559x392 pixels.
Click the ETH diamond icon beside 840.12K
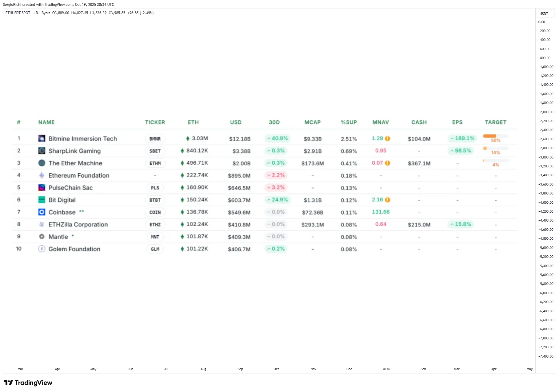182,151
